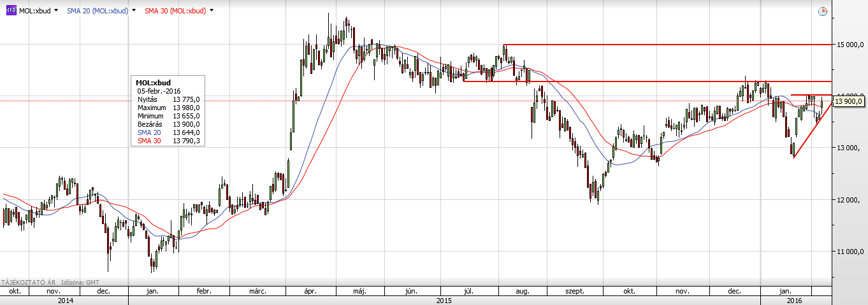
Task: Open the red SMA 30 (MOL:xbud) dropdown
Action: [212, 11]
